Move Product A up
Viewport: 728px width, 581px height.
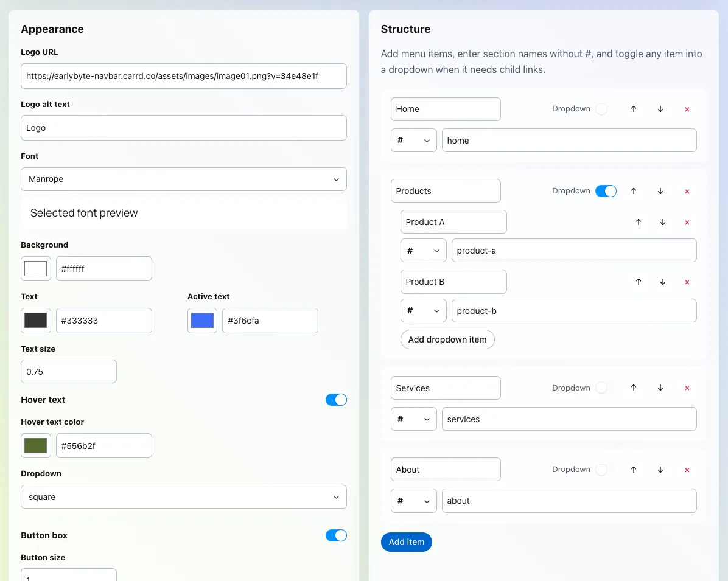pyautogui.click(x=639, y=222)
